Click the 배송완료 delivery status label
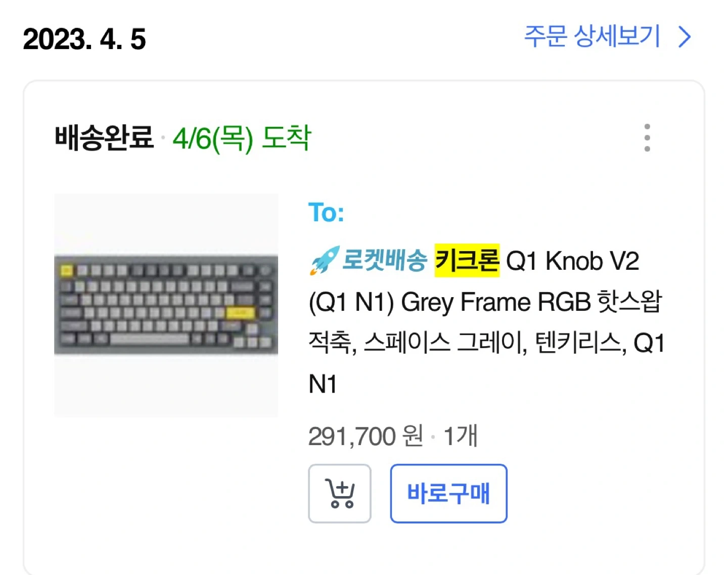 point(104,137)
